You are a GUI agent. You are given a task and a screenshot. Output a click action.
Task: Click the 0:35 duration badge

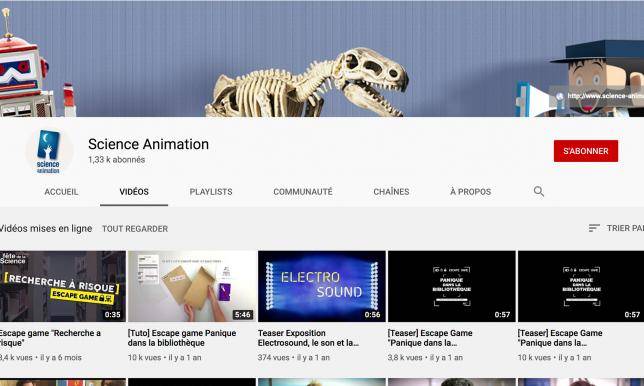point(112,315)
